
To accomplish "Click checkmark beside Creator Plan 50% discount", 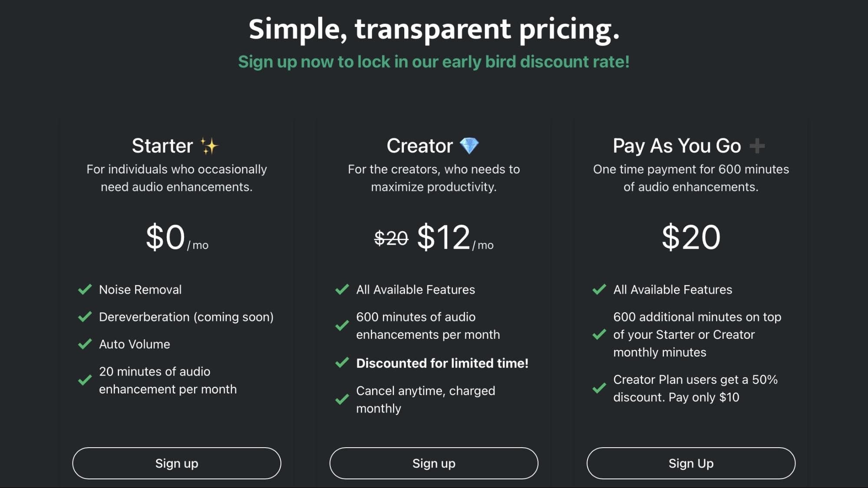I will pyautogui.click(x=599, y=388).
